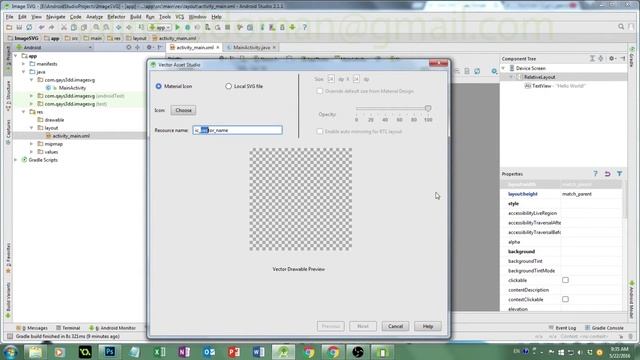Click Properties panel restore default arrow icon
Screen dimensions: 640x360
click(x=608, y=174)
